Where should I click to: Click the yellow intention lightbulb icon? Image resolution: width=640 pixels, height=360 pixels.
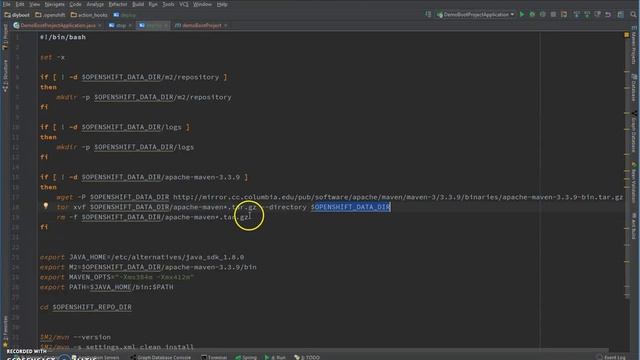(46, 206)
